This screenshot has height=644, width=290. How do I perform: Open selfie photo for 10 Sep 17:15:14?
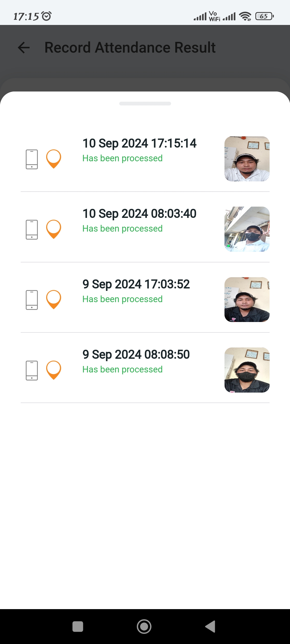[247, 159]
